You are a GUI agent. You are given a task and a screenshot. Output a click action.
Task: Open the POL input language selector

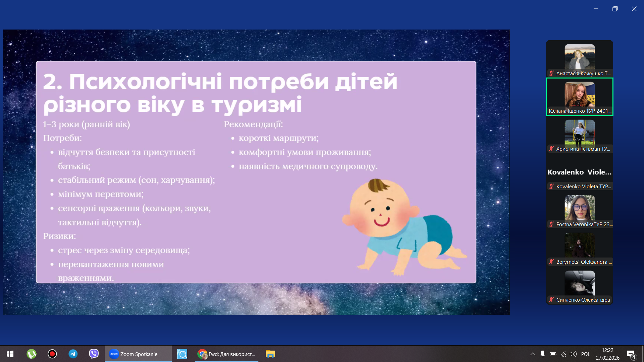585,354
